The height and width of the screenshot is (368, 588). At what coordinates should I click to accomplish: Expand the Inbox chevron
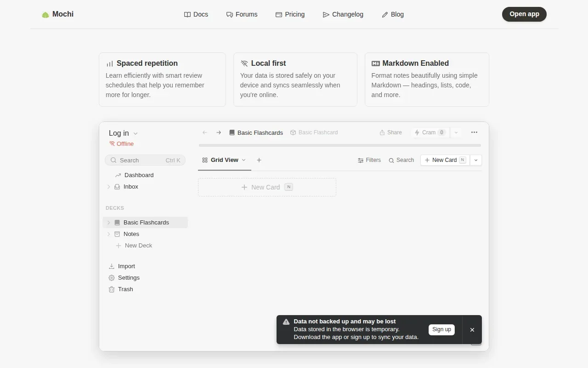109,187
